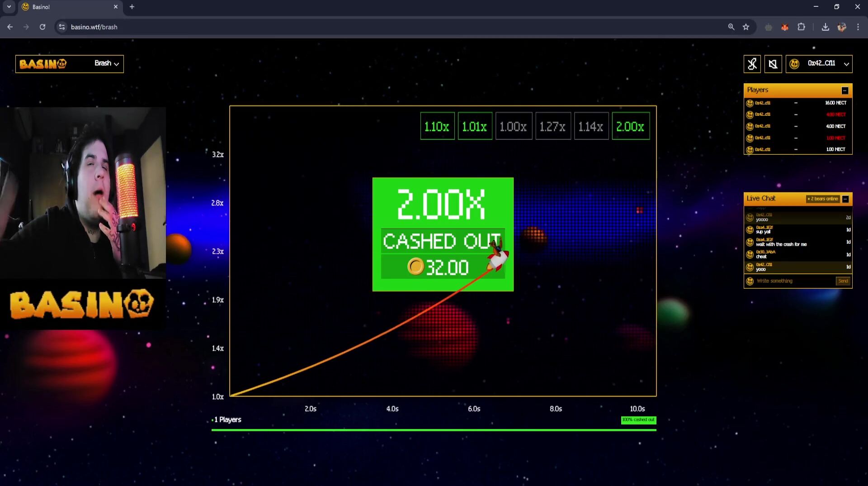
Task: Click the chat message 'wait with the crash for me'
Action: 781,244
